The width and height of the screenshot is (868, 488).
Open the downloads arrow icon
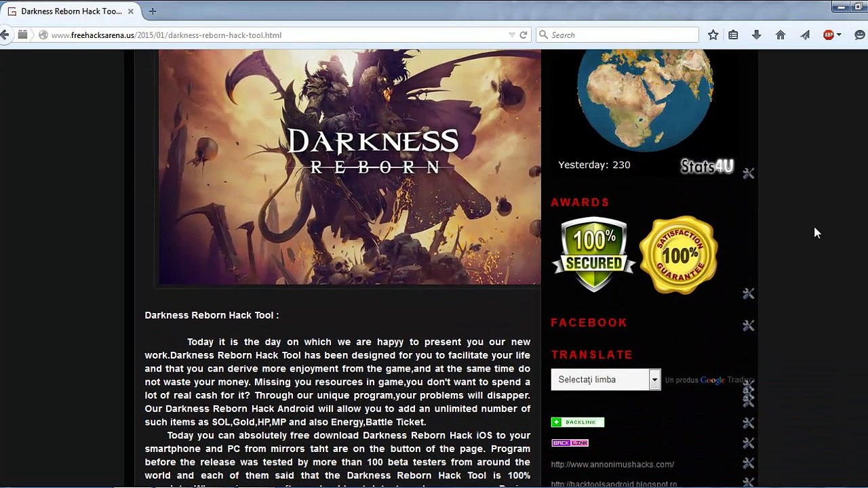tap(757, 35)
